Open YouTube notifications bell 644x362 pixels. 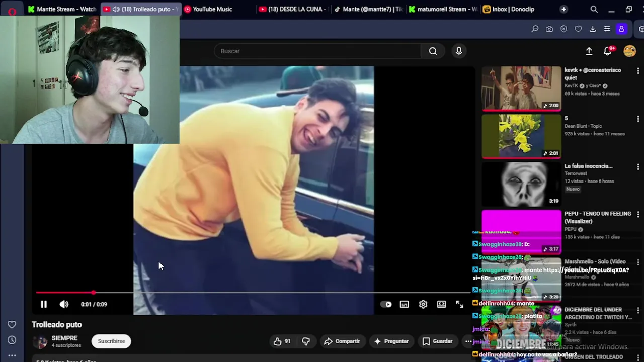pos(608,51)
